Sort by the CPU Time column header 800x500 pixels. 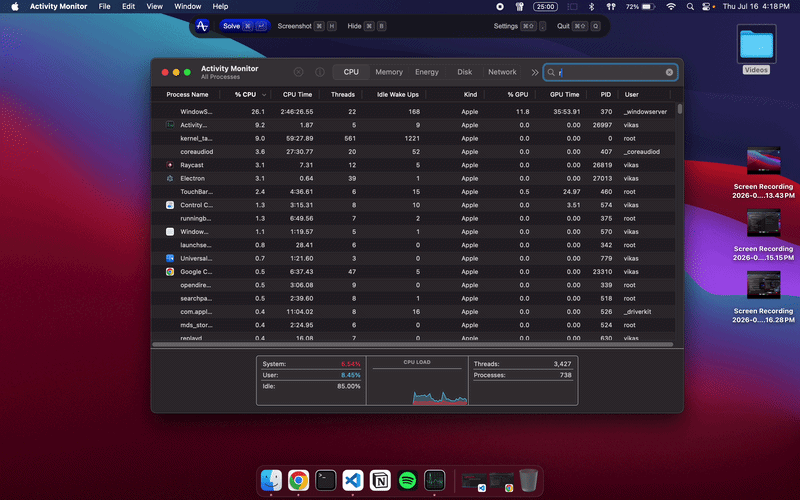(x=297, y=94)
